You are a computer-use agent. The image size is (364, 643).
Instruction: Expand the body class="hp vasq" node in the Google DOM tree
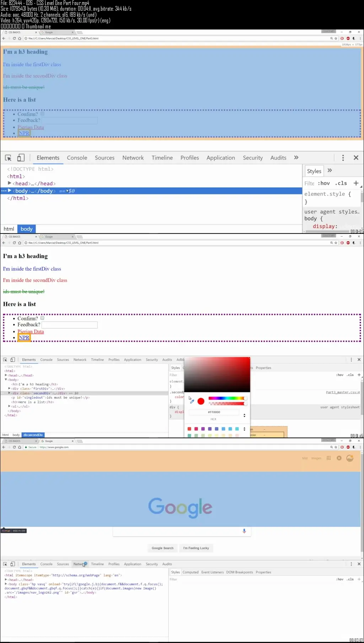6,584
